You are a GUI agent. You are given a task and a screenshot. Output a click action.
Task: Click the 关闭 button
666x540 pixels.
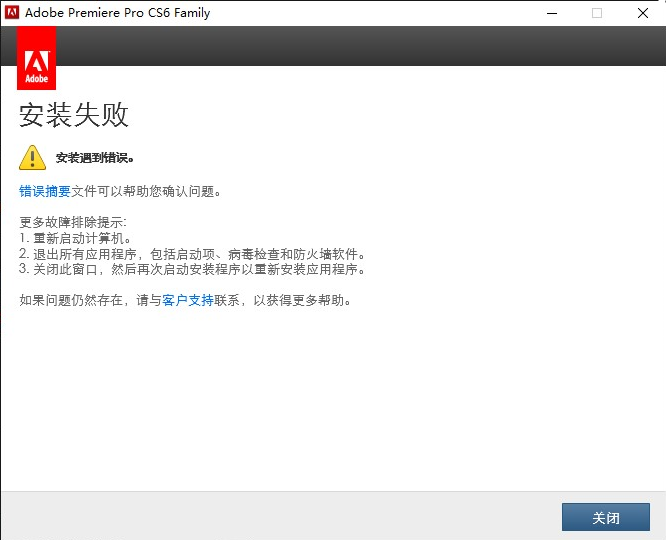tap(606, 517)
